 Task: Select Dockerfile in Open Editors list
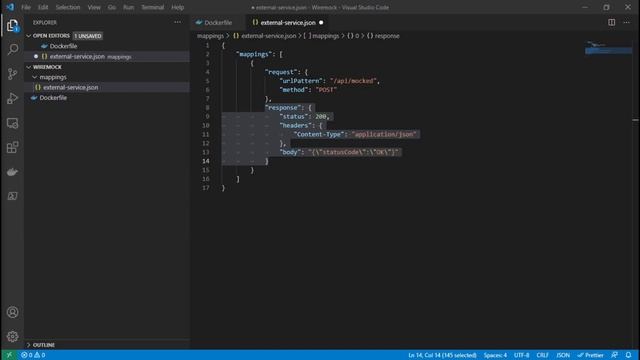63,46
